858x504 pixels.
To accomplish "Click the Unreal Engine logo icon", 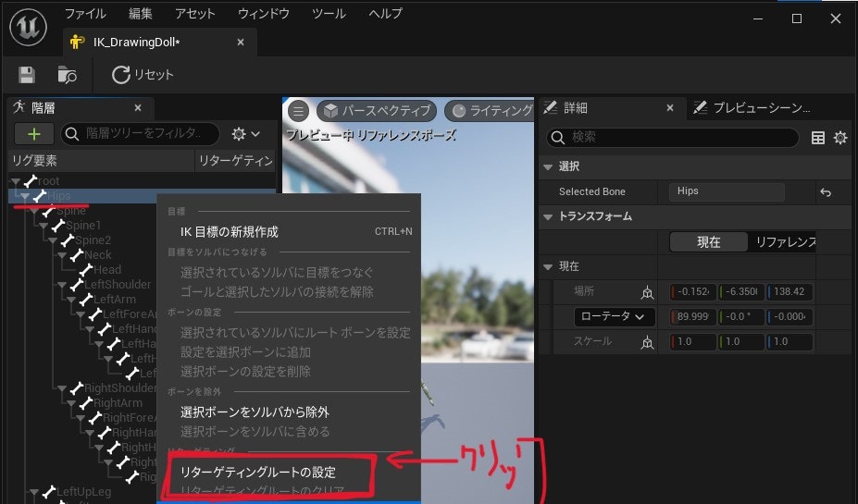I will coord(29,27).
